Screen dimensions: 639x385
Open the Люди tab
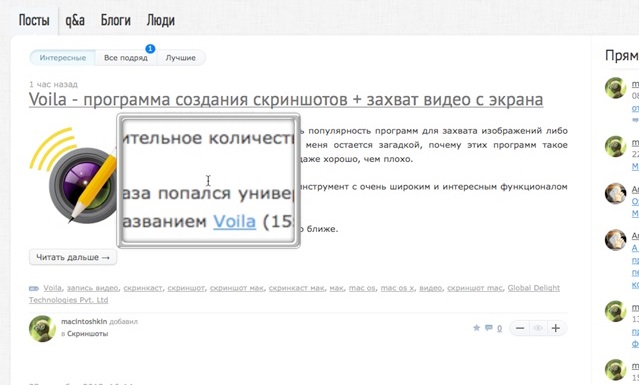tap(161, 20)
